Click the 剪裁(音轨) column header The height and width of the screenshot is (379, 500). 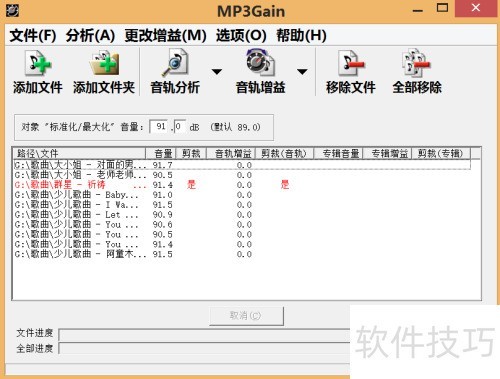point(284,153)
